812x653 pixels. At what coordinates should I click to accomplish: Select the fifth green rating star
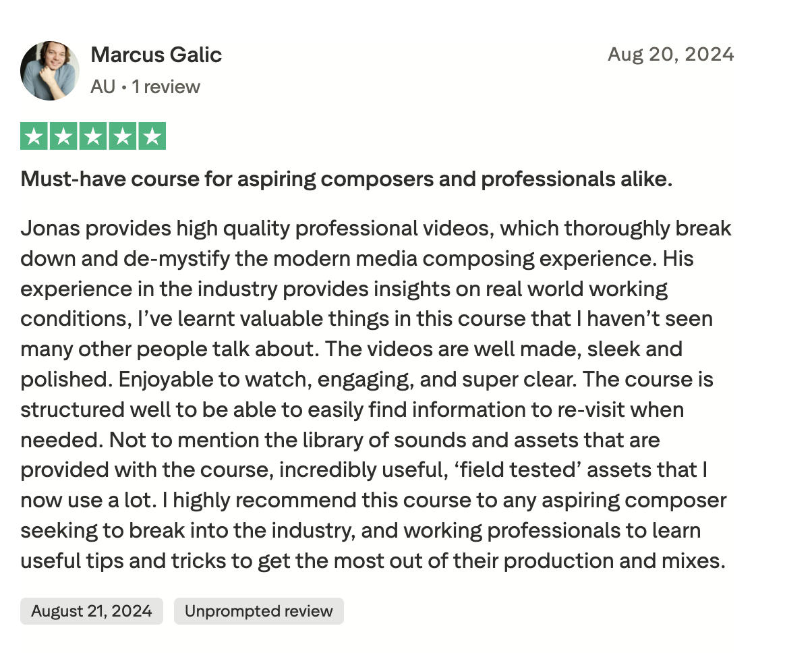point(152,137)
